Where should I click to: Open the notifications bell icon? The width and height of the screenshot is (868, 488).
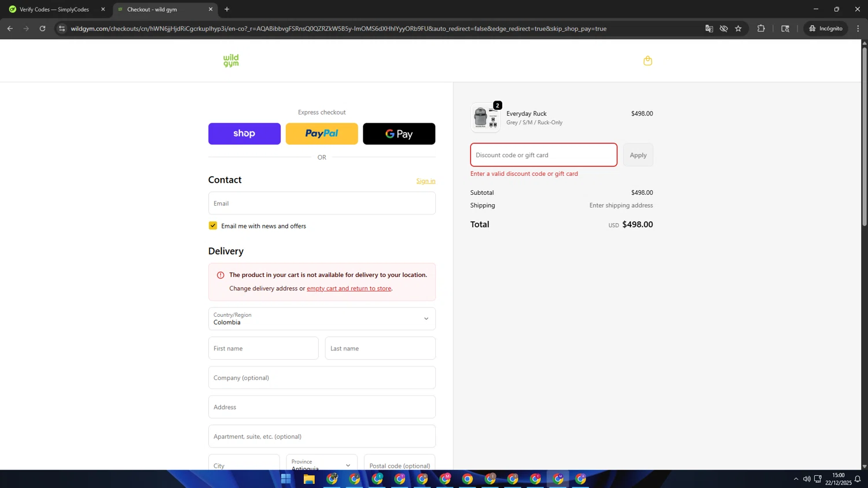point(858,479)
